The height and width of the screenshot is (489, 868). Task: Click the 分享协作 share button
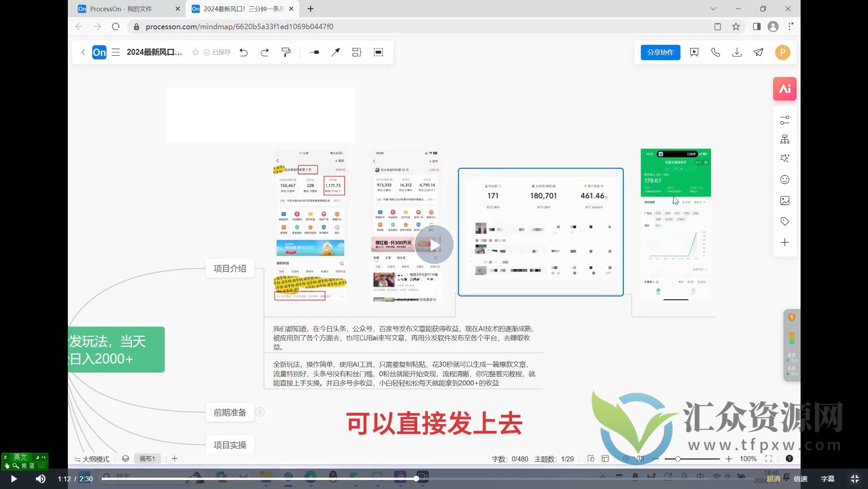[660, 52]
